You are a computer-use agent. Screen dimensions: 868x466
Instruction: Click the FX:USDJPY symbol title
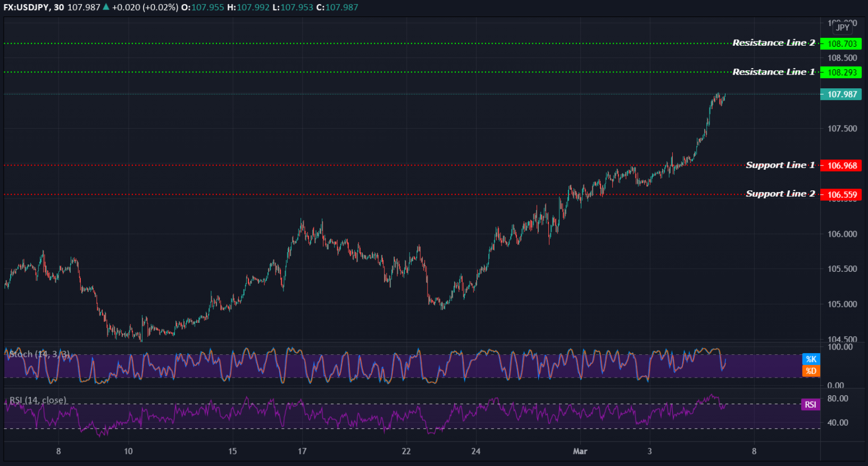coord(26,7)
